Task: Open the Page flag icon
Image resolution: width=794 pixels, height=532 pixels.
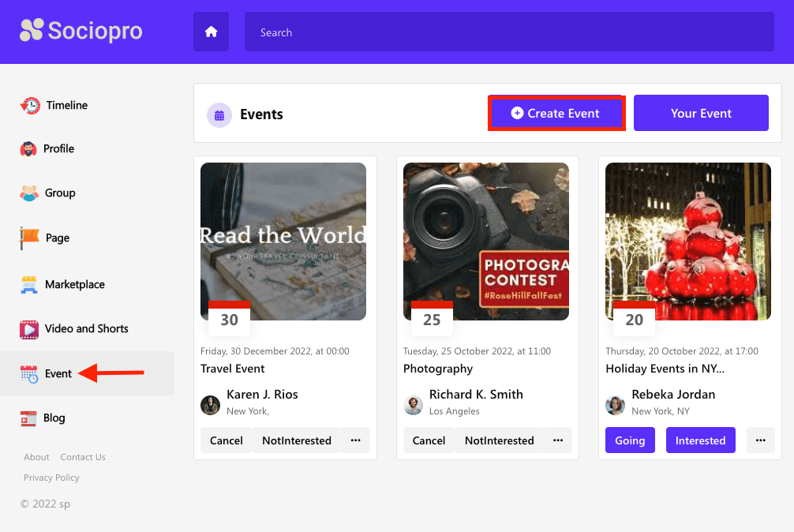Action: pos(29,238)
